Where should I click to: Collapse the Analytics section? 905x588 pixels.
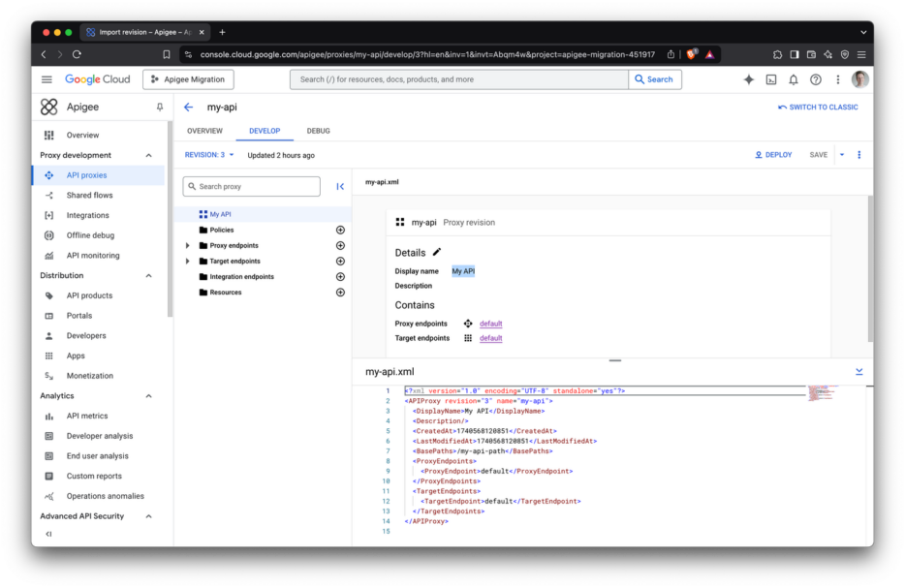point(149,396)
